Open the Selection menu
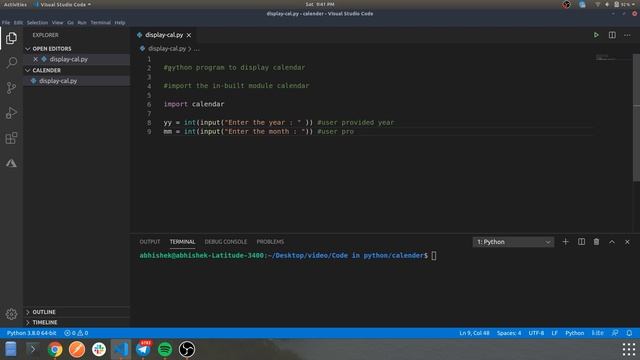Screen dimensions: 640x360 38,23
